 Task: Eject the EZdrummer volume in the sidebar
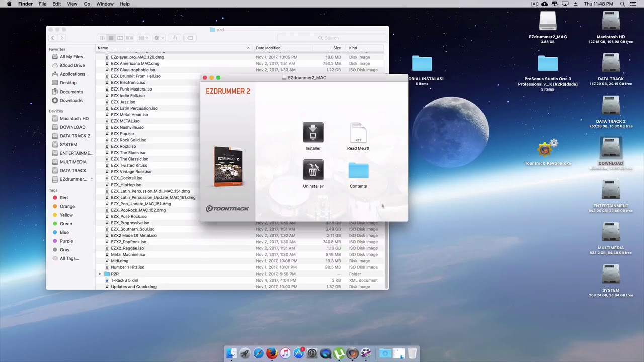click(91, 179)
